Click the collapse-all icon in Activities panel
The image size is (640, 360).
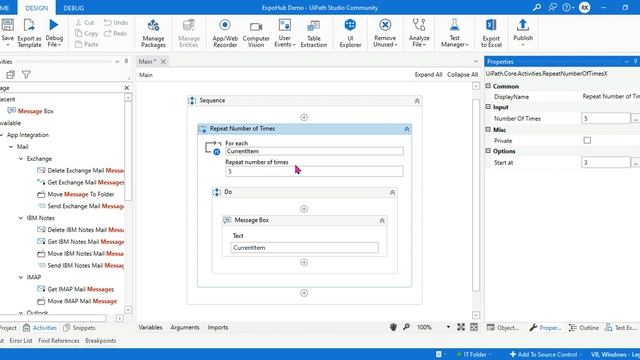coord(10,75)
